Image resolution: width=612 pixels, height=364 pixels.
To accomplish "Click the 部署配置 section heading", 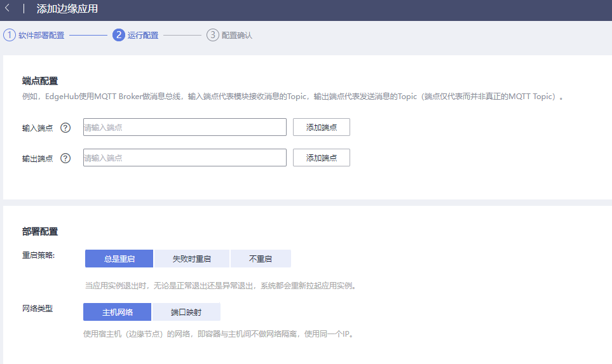I will (x=40, y=232).
